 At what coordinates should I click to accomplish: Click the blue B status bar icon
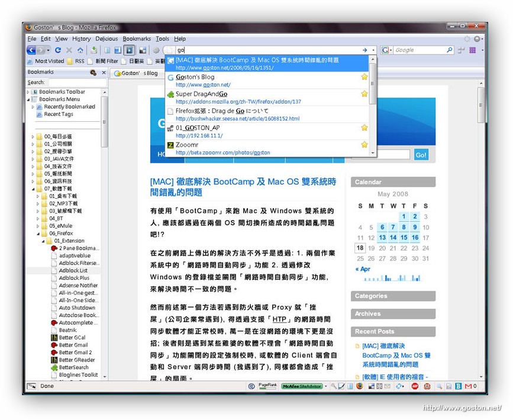click(459, 386)
